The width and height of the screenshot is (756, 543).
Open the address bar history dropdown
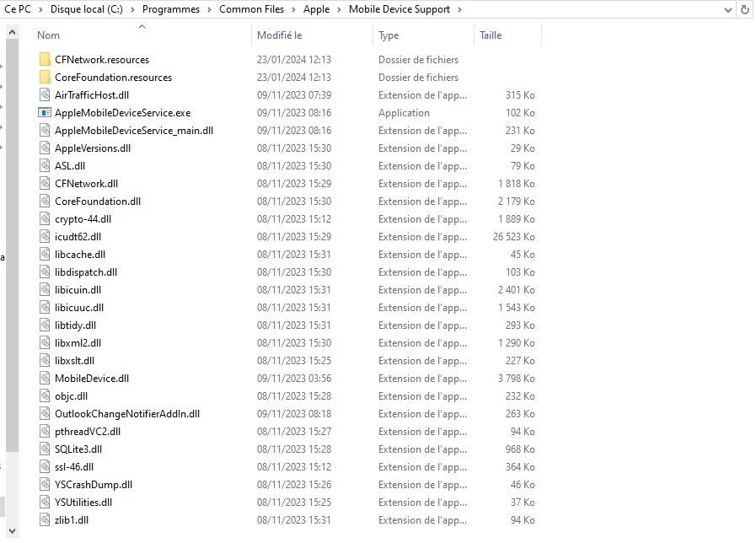pos(727,9)
